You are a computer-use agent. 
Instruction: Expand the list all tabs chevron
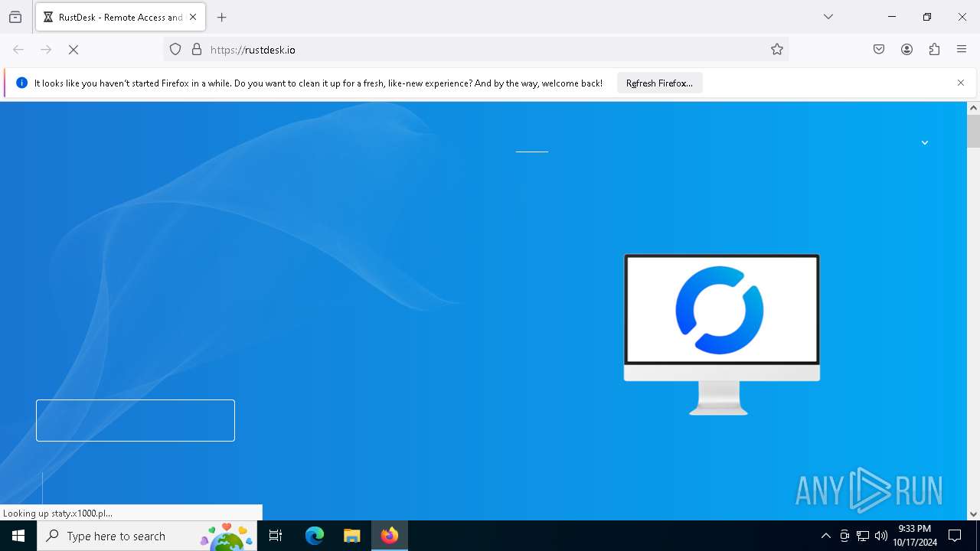[x=828, y=17]
